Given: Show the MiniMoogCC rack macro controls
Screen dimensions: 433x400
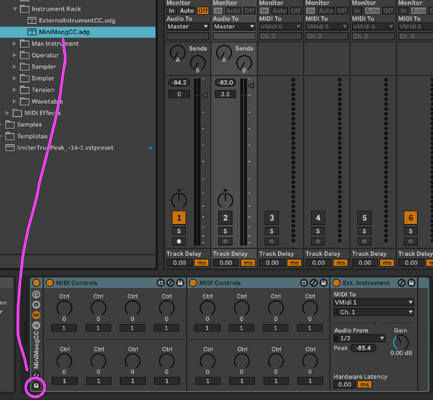Looking at the screenshot, I should (x=36, y=294).
